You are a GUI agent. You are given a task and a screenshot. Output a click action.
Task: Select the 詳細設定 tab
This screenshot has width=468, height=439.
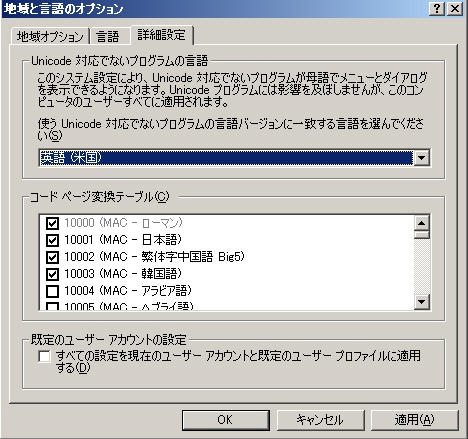point(162,35)
